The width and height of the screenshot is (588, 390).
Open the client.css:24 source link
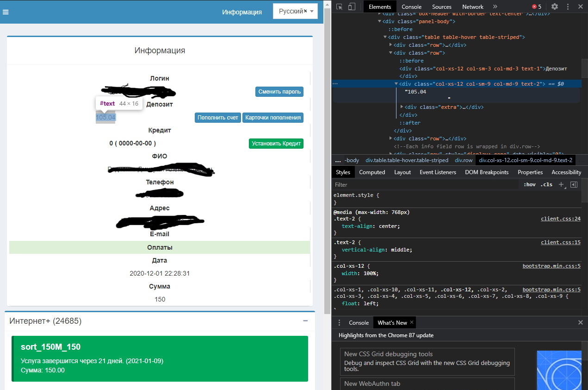[561, 219]
